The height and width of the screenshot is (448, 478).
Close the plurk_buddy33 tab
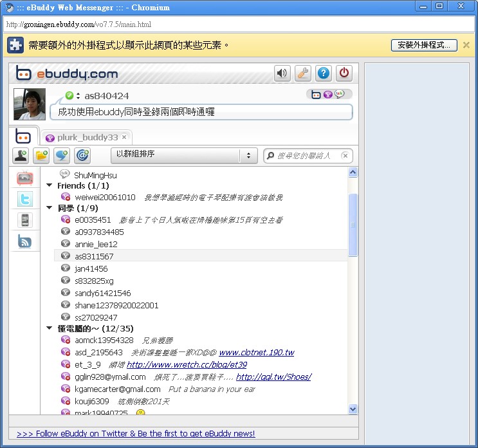pyautogui.click(x=124, y=137)
